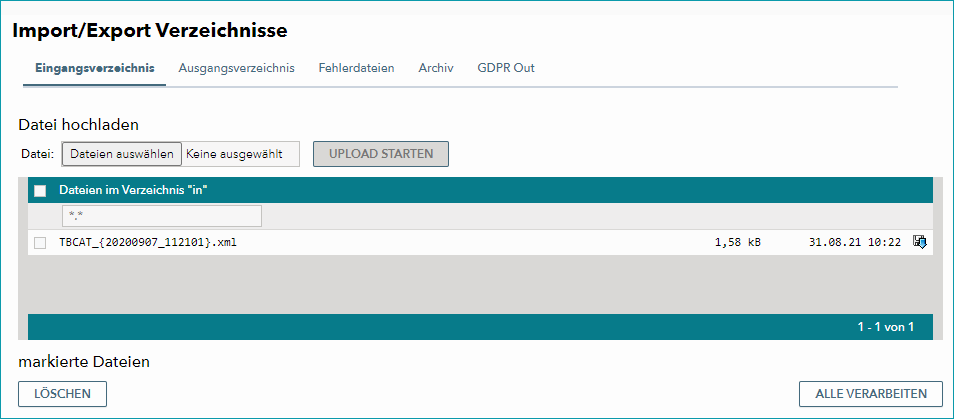Click file name TBCAT_{20200907_112101}.xml
The width and height of the screenshot is (954, 419).
pyautogui.click(x=148, y=243)
